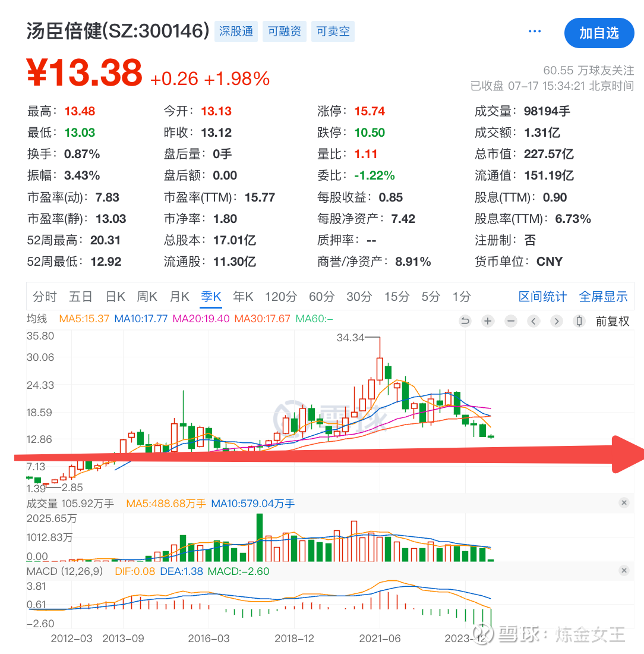Click the 34.34 peak price marker
This screenshot has height=654, width=644.
tap(350, 338)
